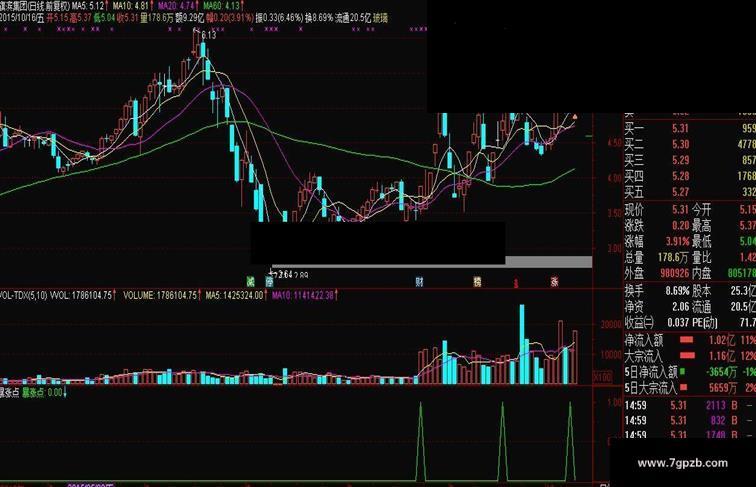Click the 3.64 low price label
756x487 pixels.
(285, 274)
